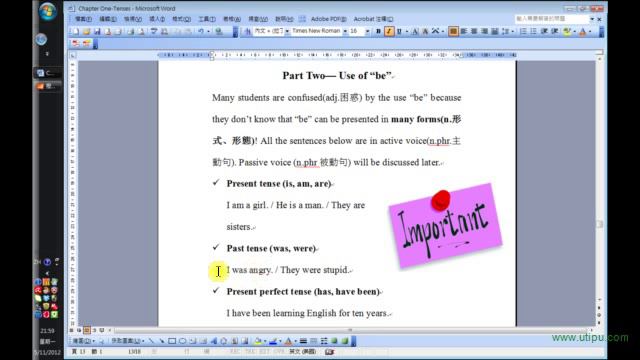
Task: Click the Help question search box
Action: pos(551,19)
